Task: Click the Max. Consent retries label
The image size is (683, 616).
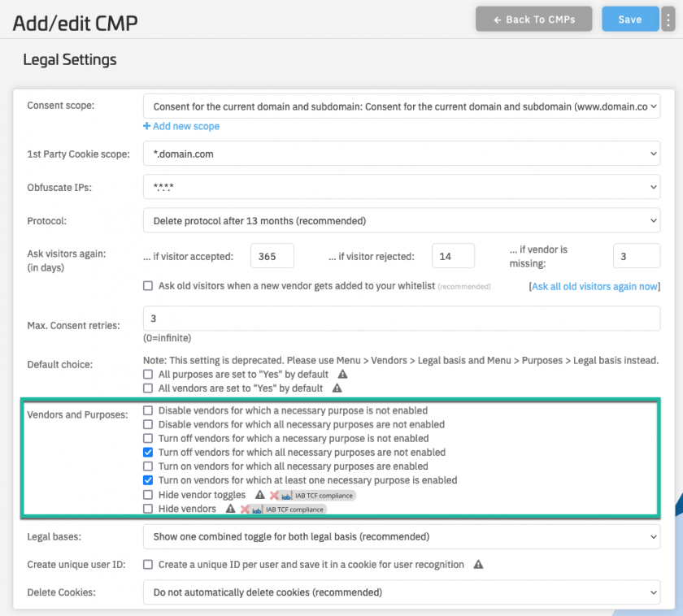Action: coord(74,326)
